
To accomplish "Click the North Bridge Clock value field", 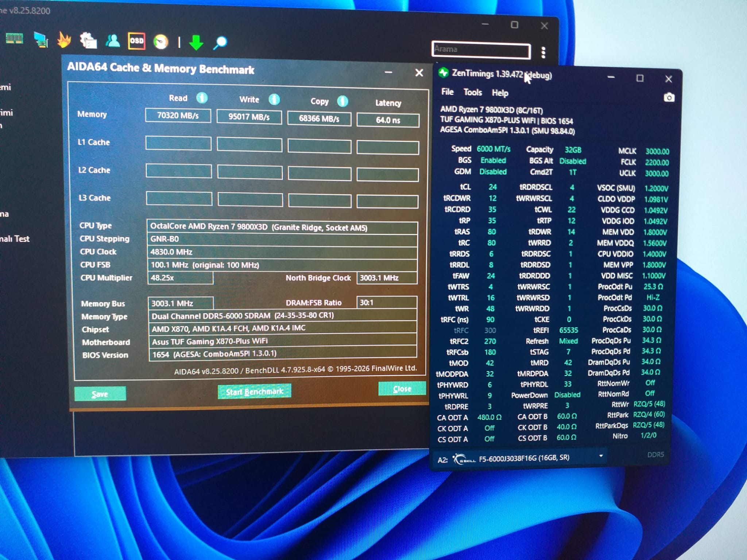I will [x=387, y=278].
